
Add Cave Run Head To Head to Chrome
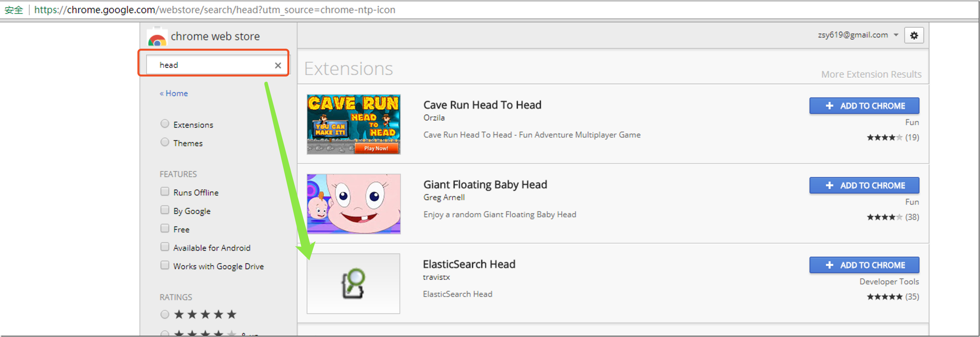pyautogui.click(x=864, y=106)
